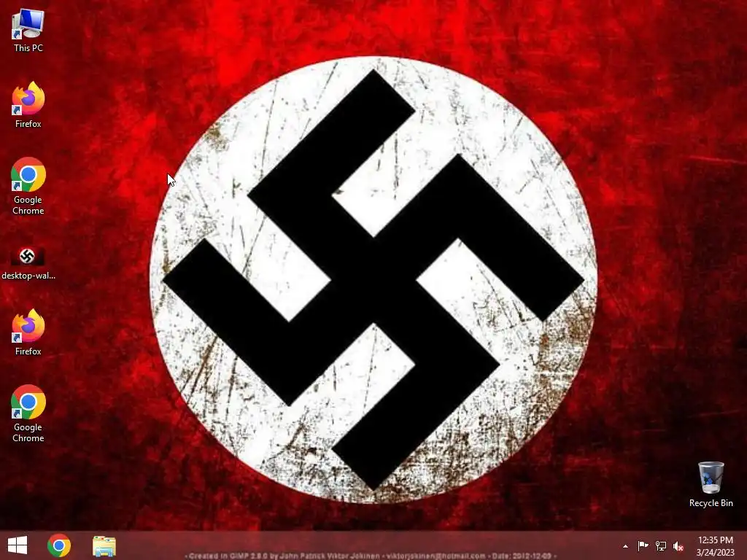Open the Windows Start menu
This screenshot has height=560, width=747.
click(x=18, y=545)
